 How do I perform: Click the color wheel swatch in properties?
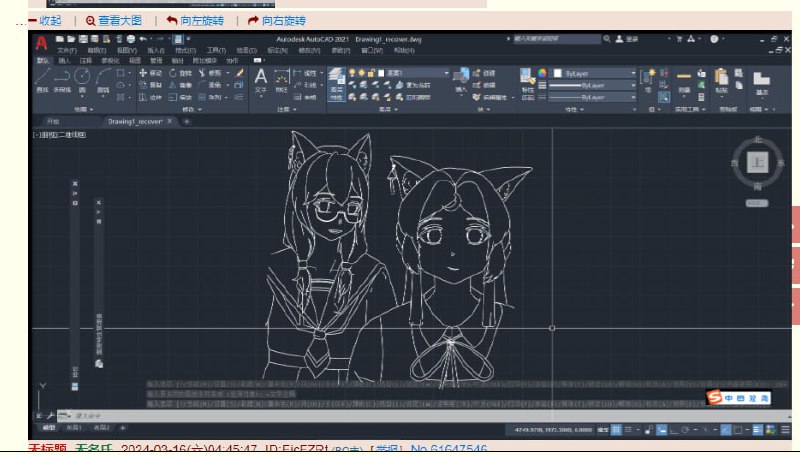pos(542,73)
